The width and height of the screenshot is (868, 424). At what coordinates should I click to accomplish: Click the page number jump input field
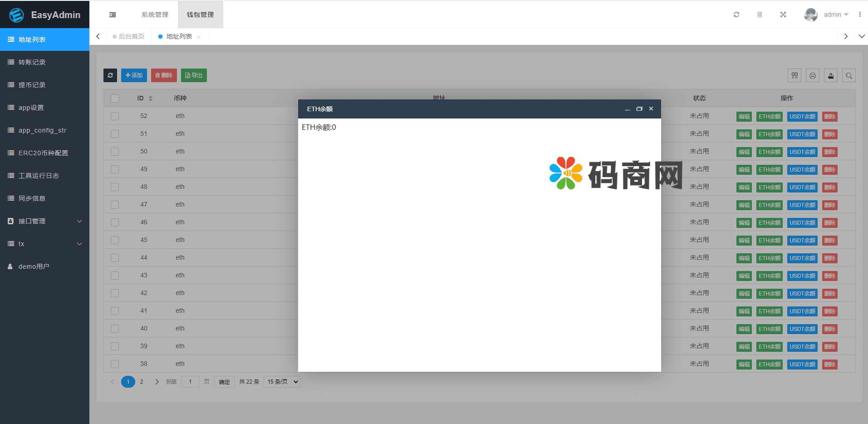(x=190, y=382)
